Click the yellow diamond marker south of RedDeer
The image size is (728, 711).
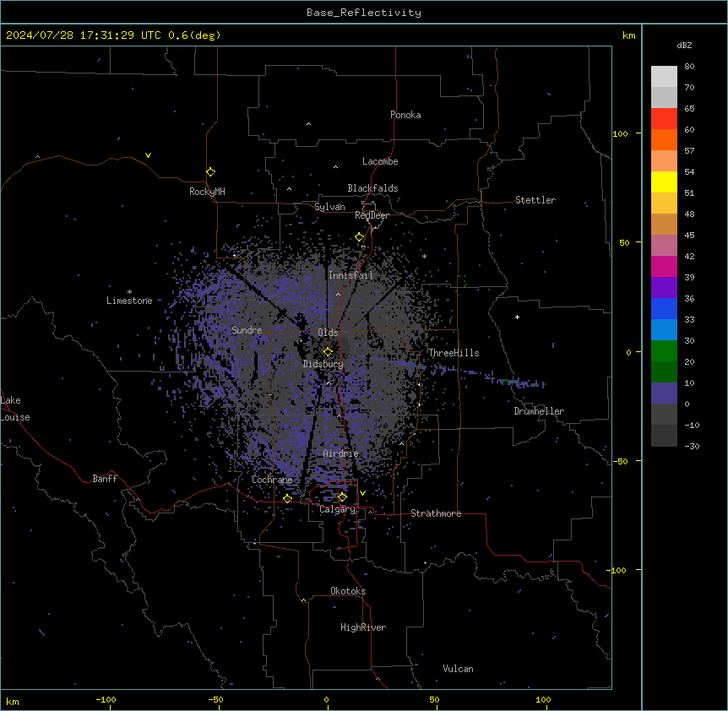click(x=360, y=237)
